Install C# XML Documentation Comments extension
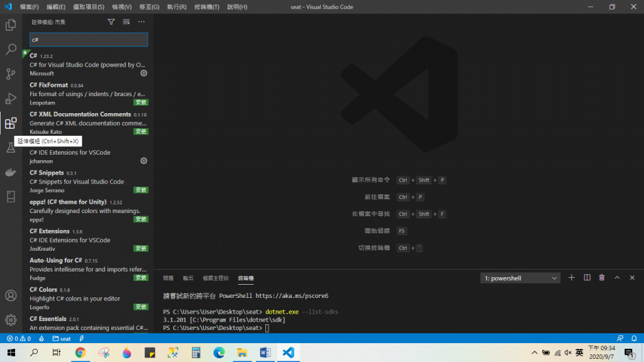This screenshot has width=644, height=362. pos(141,131)
